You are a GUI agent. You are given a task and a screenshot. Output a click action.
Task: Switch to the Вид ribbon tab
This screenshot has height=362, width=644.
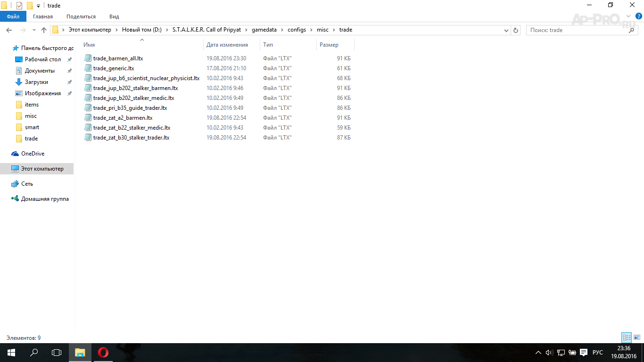(x=114, y=16)
